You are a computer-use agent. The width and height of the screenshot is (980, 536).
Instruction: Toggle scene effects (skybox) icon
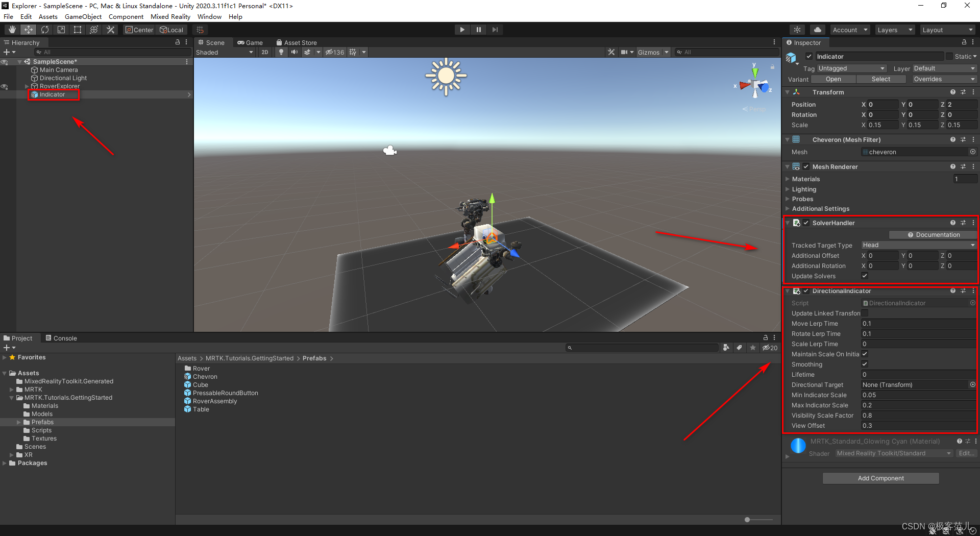point(307,52)
